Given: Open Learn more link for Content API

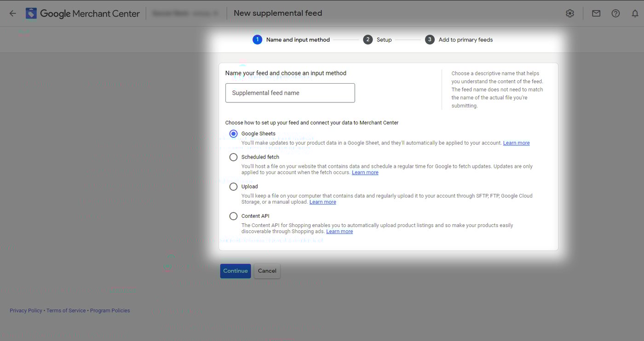Looking at the screenshot, I should [x=339, y=231].
